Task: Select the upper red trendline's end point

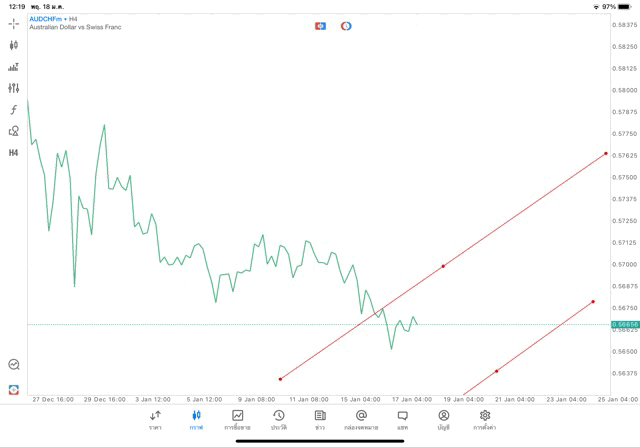Action: pyautogui.click(x=606, y=154)
